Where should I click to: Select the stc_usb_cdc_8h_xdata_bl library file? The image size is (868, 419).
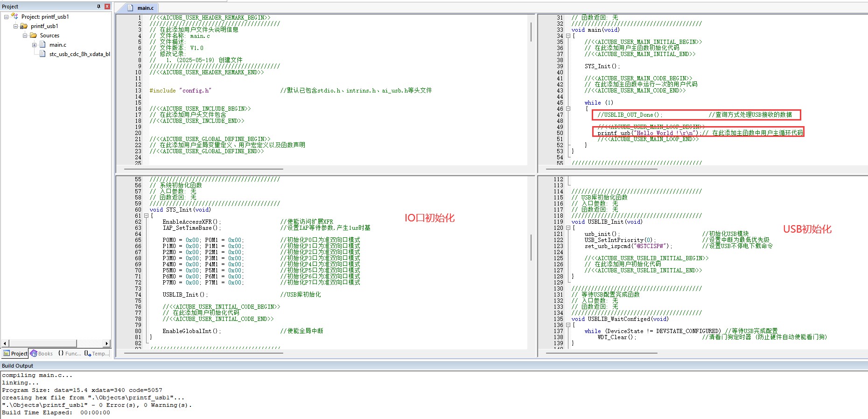click(80, 54)
